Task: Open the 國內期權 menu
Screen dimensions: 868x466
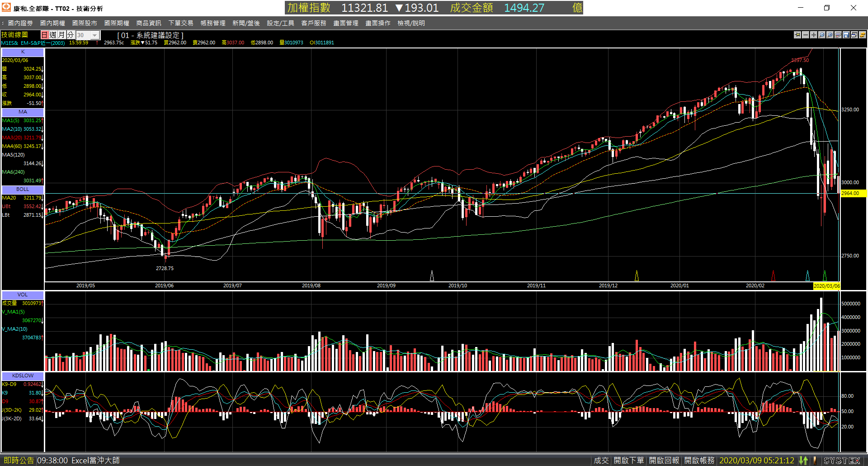Action: (x=52, y=23)
